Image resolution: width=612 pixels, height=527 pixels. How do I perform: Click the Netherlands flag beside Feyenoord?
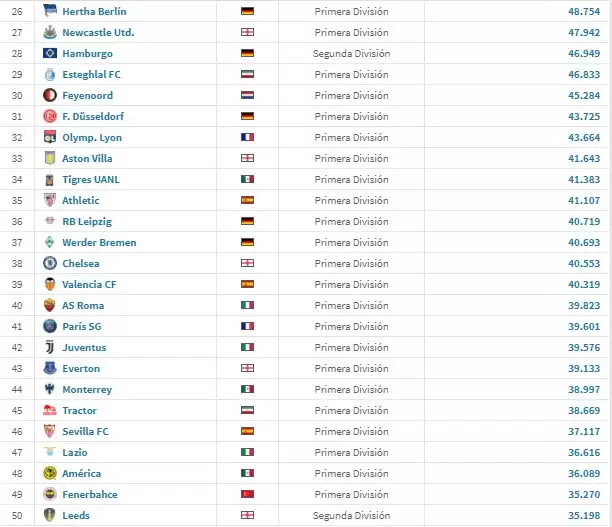pos(248,95)
